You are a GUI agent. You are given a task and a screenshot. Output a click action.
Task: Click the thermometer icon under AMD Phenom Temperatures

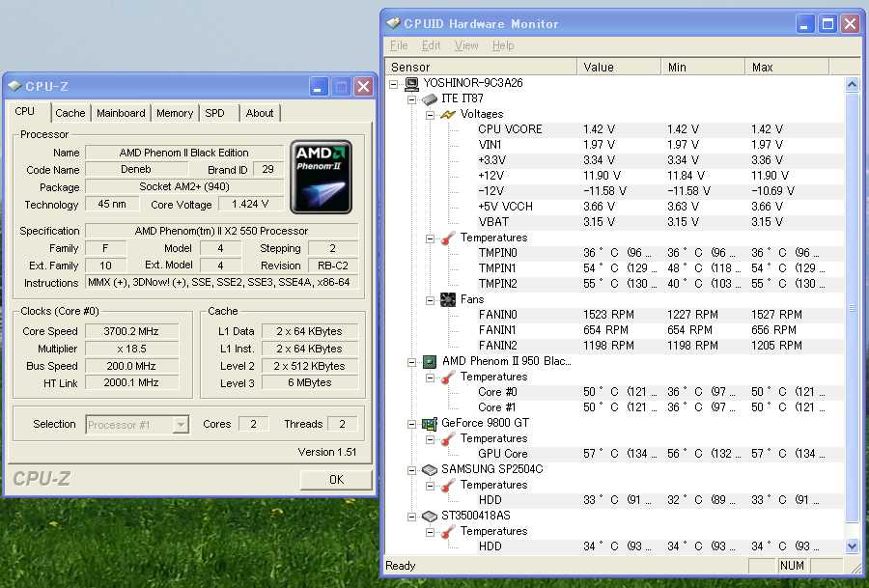(448, 378)
